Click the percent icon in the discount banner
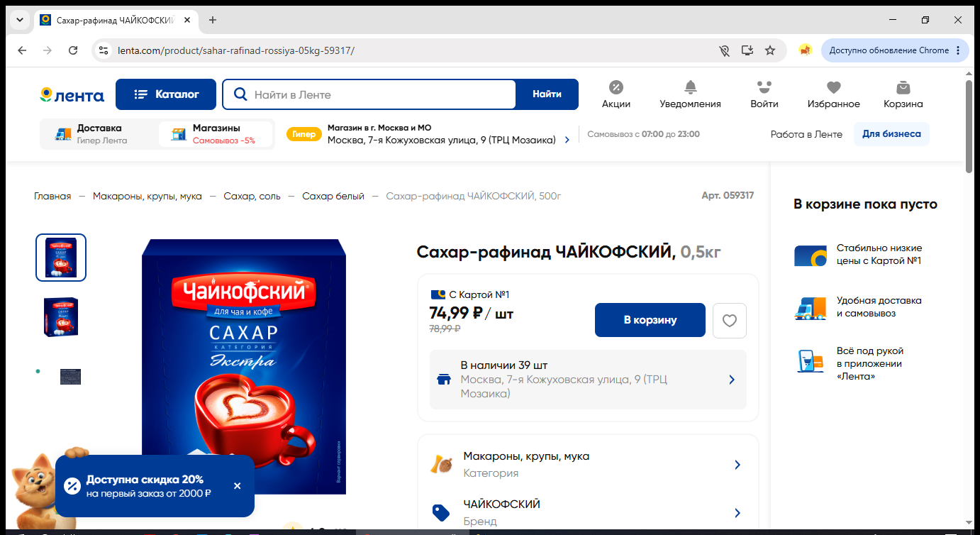 pyautogui.click(x=72, y=486)
